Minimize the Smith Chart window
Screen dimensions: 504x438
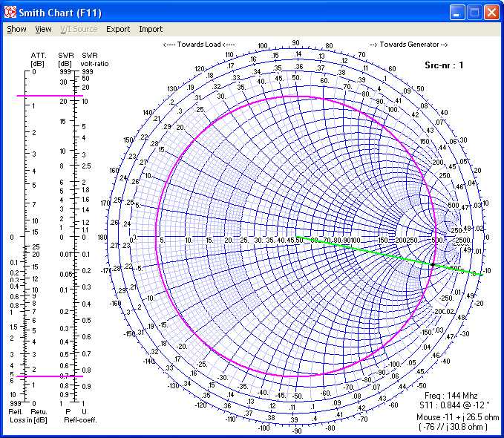(x=459, y=13)
